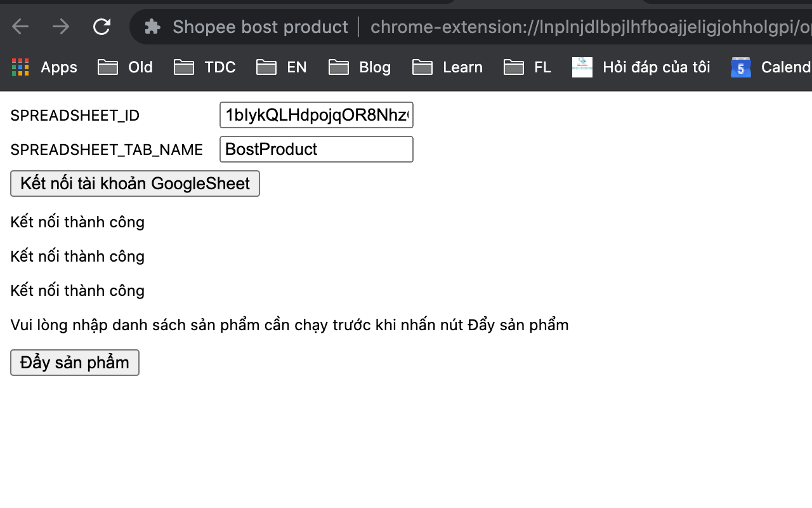Open the Blog bookmarks folder
812x508 pixels.
click(x=360, y=67)
